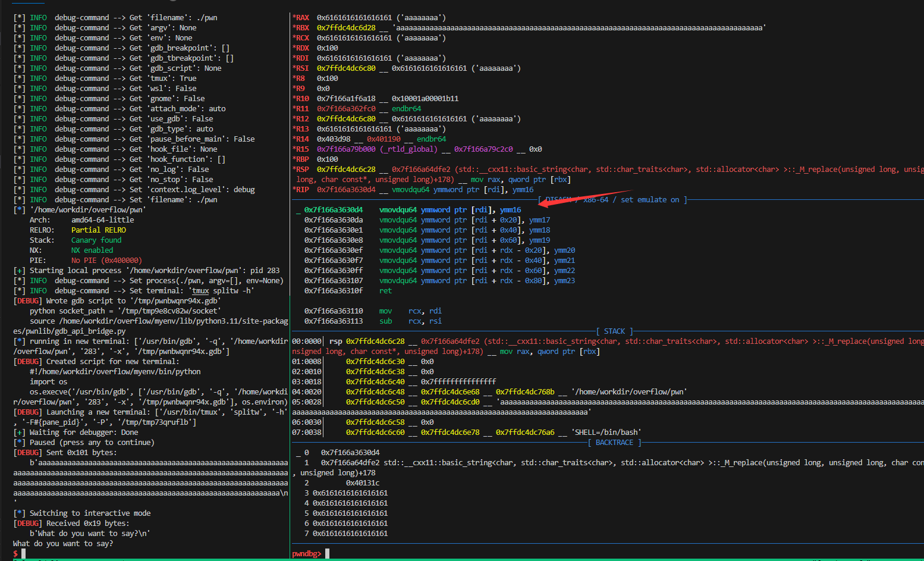Image resolution: width=924 pixels, height=561 pixels.
Task: Click the 'SHELL=/bin/bash' stack string
Action: (x=606, y=432)
